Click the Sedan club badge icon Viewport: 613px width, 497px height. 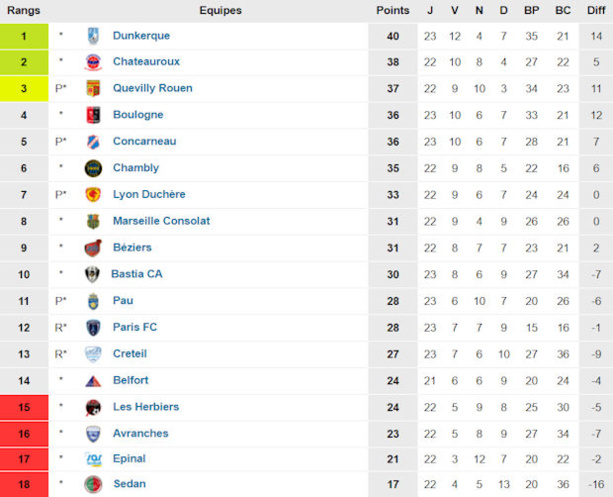93,485
